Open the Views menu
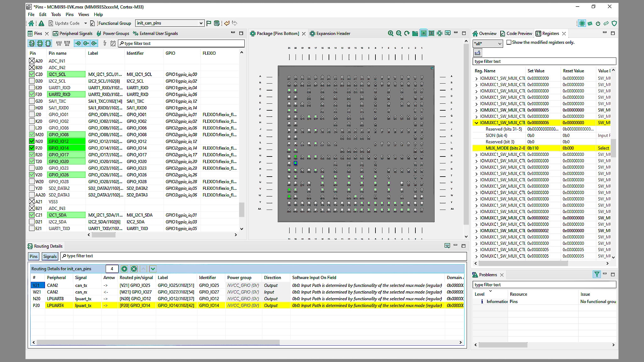 tap(83, 14)
